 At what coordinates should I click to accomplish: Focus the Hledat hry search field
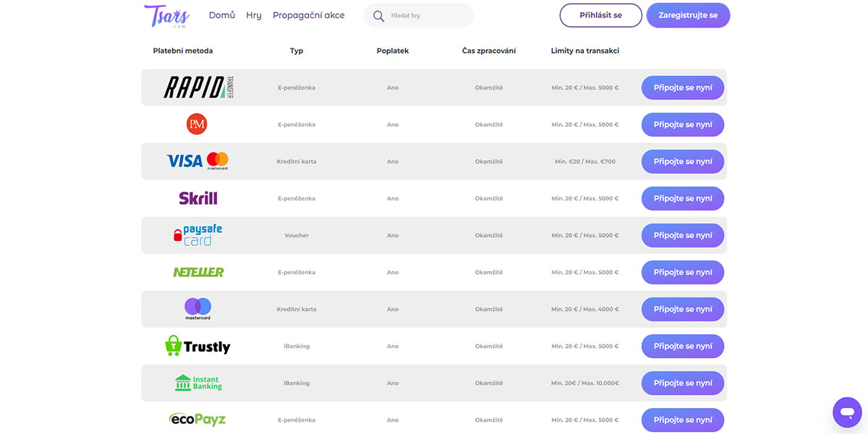427,15
